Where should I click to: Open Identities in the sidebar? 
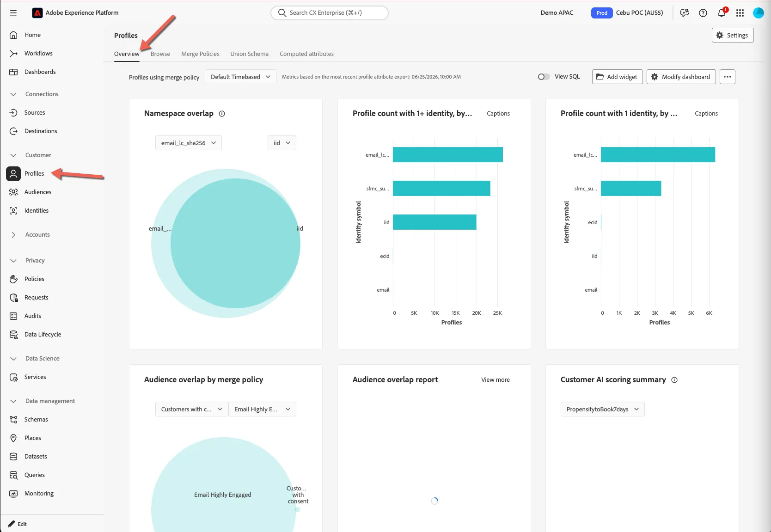[37, 211]
